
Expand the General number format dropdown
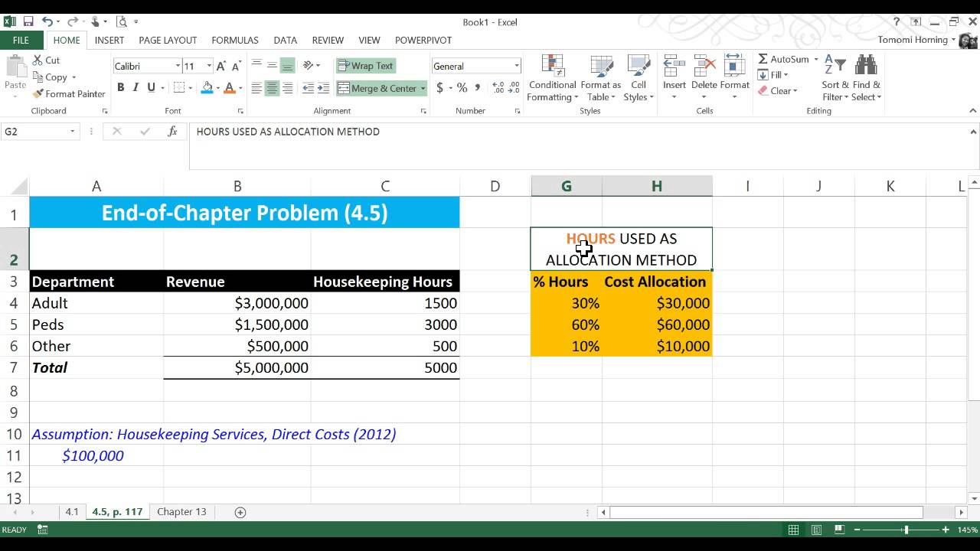517,67
